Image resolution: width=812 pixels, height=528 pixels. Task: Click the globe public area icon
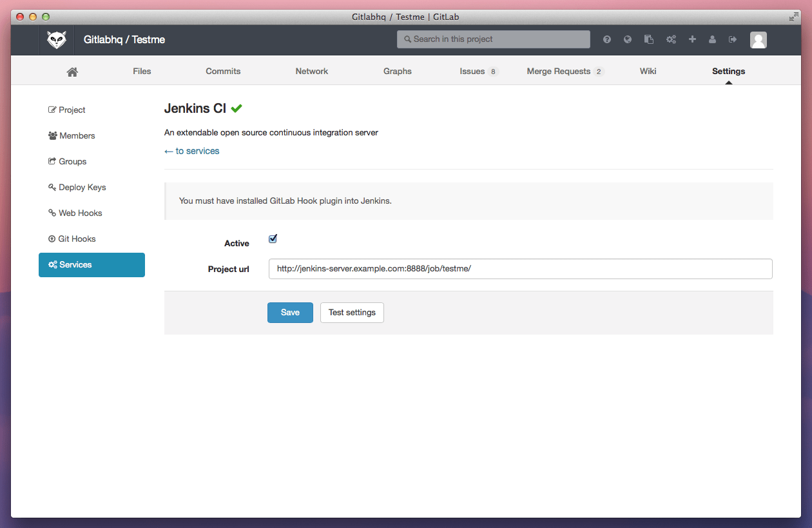628,39
